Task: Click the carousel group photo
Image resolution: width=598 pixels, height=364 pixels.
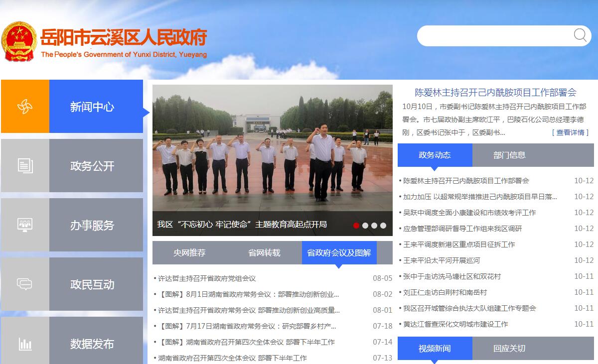Action: point(272,149)
